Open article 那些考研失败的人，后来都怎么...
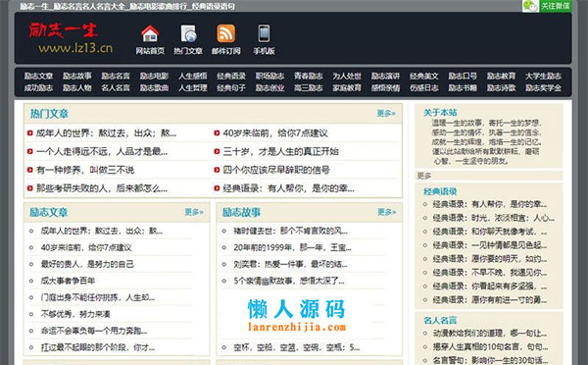588x365 pixels. pos(102,188)
